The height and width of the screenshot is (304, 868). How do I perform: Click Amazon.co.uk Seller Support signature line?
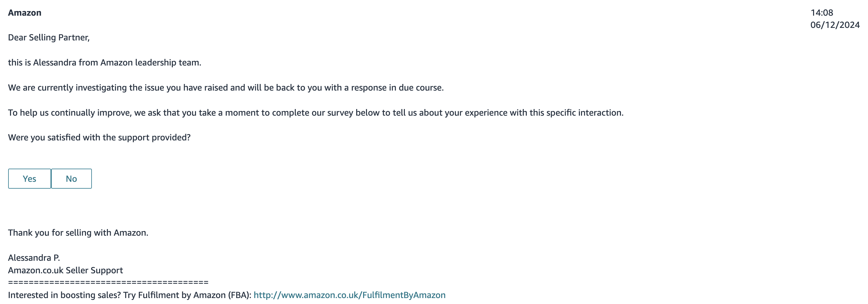point(65,270)
